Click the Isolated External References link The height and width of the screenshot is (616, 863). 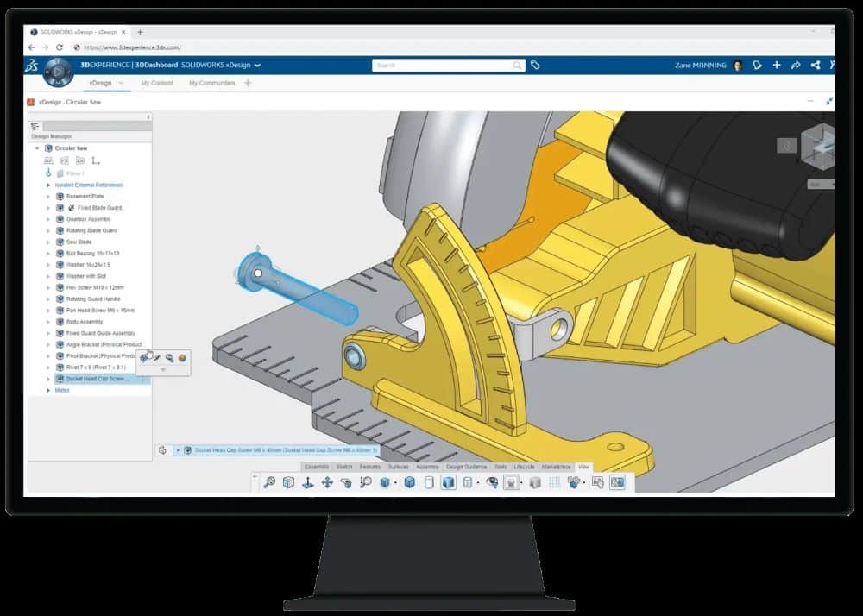point(88,185)
